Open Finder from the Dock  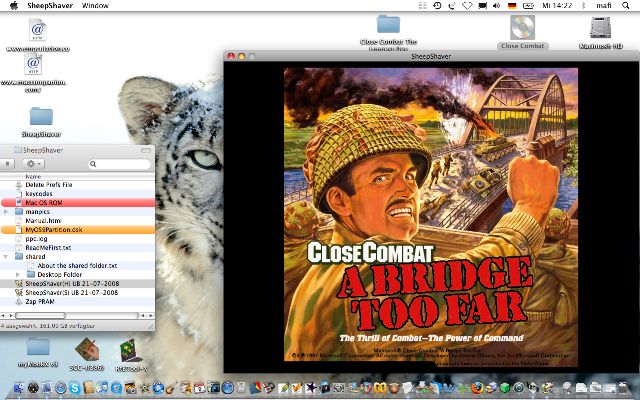[x=19, y=387]
